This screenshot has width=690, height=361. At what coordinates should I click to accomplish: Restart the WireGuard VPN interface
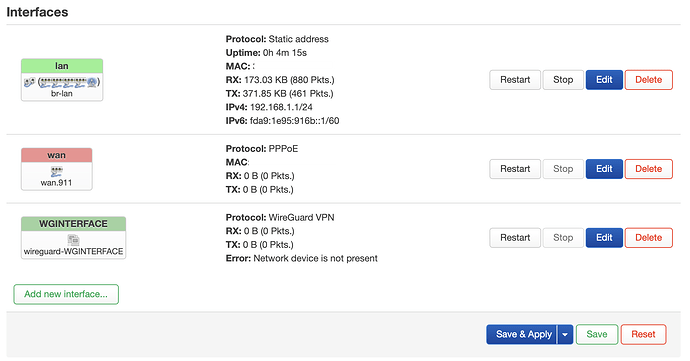coord(515,238)
